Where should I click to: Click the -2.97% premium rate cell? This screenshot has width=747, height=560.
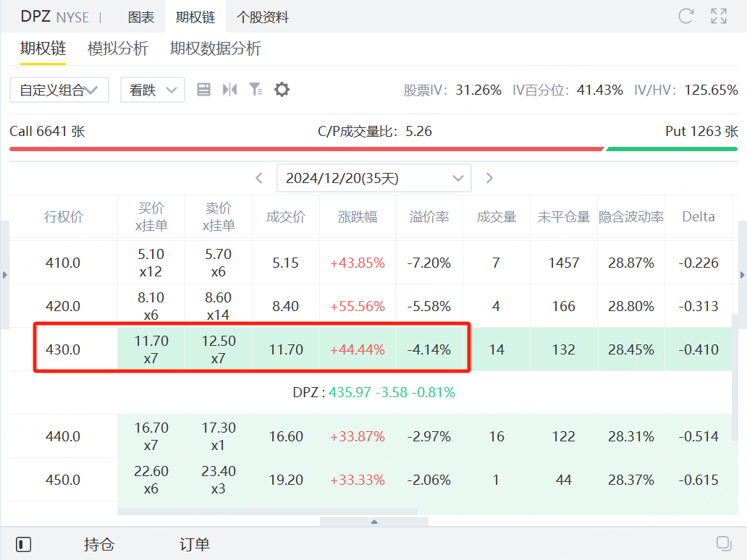(429, 436)
